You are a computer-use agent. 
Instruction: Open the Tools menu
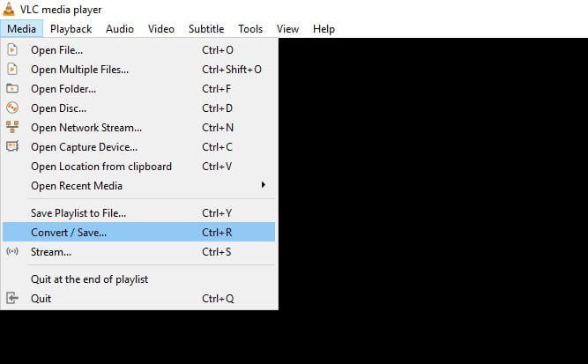tap(250, 29)
